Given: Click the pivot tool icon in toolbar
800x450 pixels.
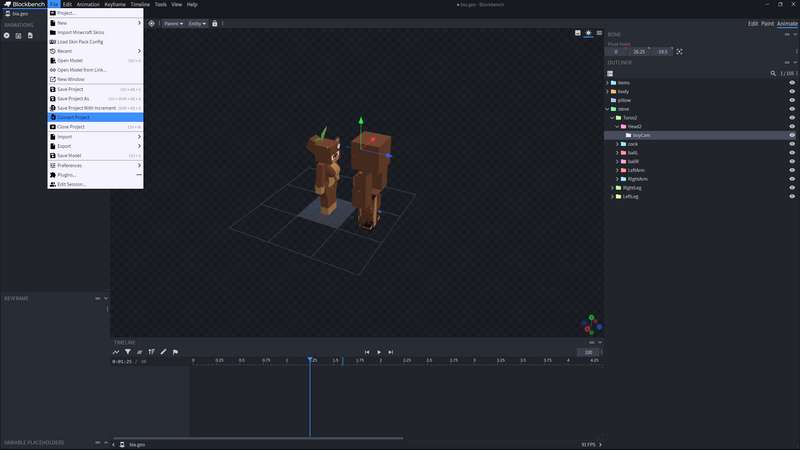Looking at the screenshot, I should click(x=152, y=23).
